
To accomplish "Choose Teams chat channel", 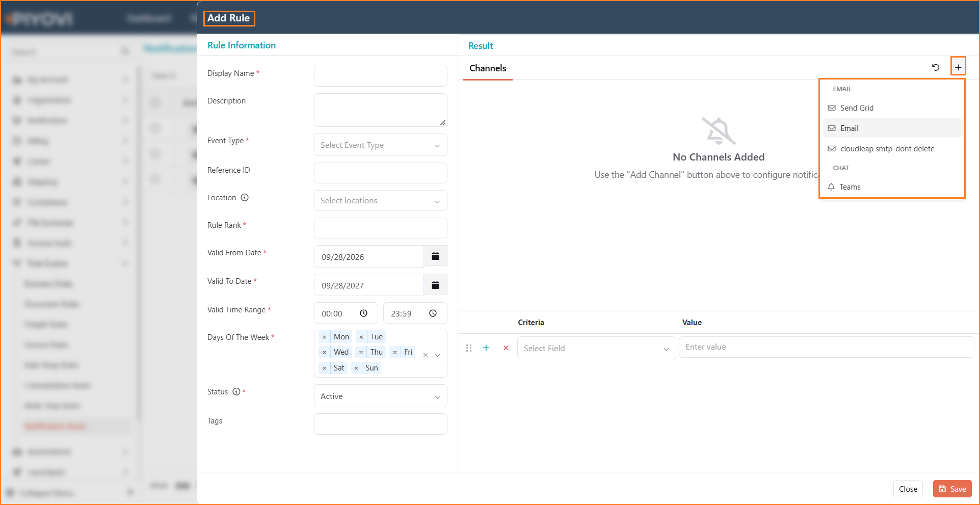I will pyautogui.click(x=892, y=187).
